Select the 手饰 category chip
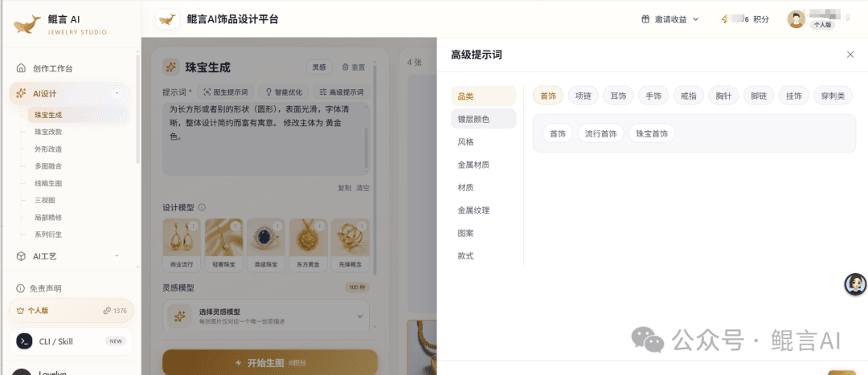 [x=653, y=96]
